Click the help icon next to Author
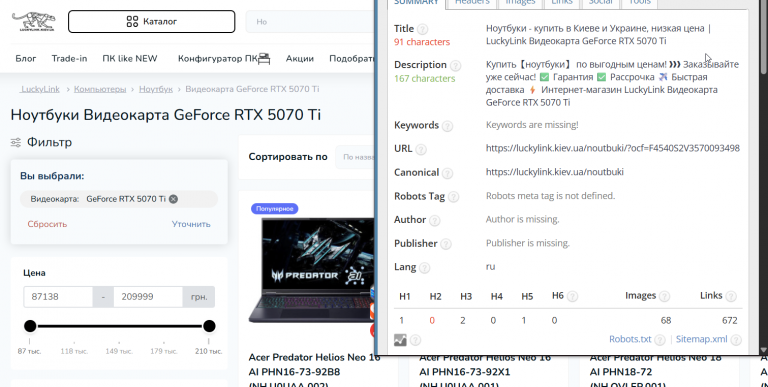This screenshot has height=387, width=768. (434, 220)
